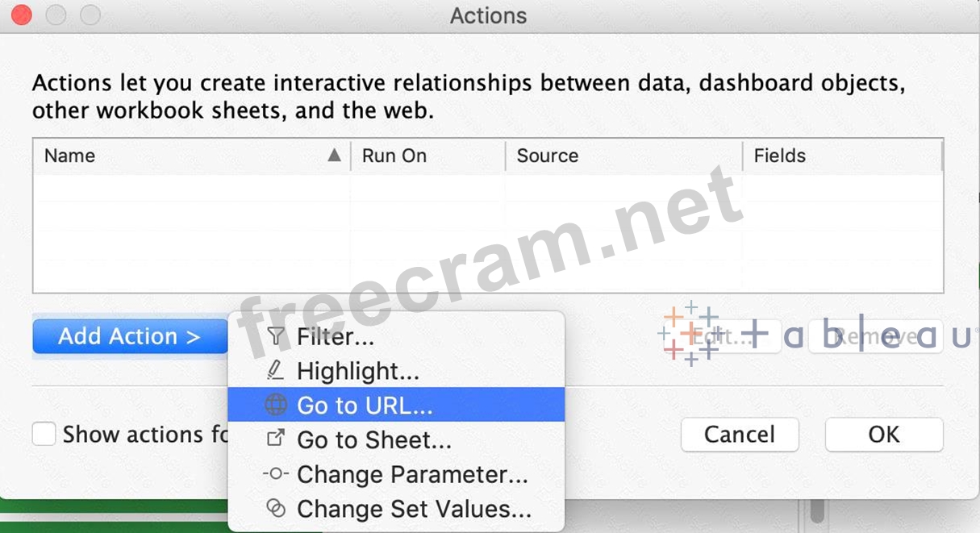
Task: Click the Change Set Values circles icon
Action: click(276, 509)
